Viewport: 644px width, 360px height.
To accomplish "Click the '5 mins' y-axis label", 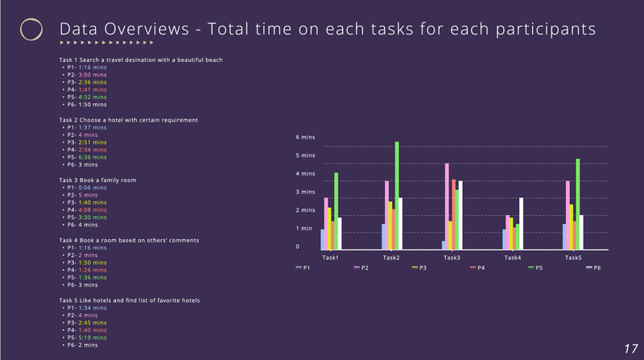I will [305, 155].
